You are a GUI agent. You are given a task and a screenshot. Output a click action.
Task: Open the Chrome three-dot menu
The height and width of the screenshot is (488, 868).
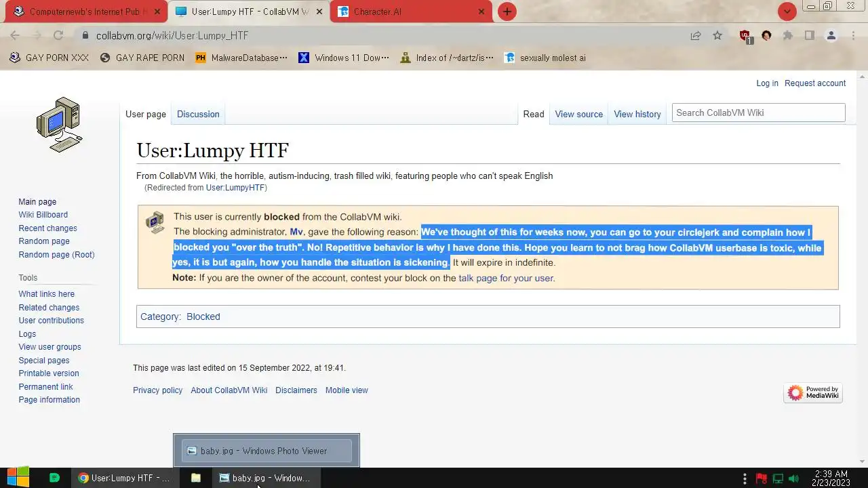click(853, 35)
